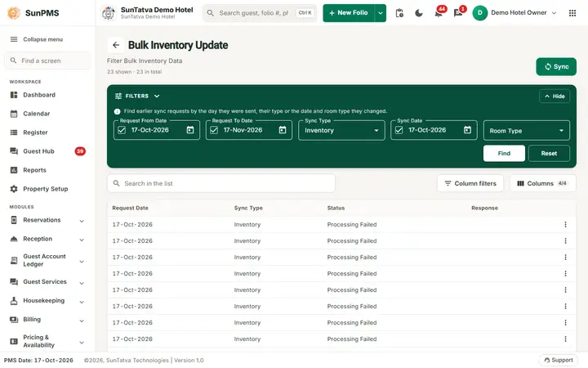The image size is (588, 368).
Task: Open the clipboard clock icon in header
Action: pos(399,13)
